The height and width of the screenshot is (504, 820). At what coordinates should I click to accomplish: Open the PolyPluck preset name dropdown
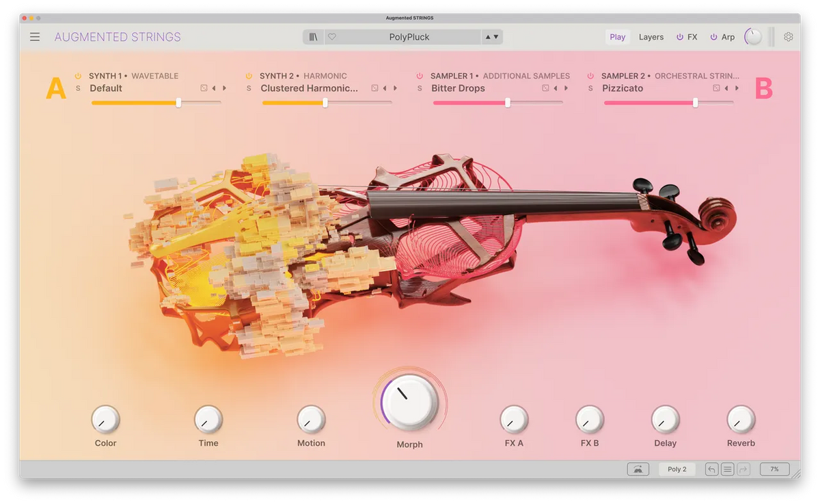coord(409,37)
